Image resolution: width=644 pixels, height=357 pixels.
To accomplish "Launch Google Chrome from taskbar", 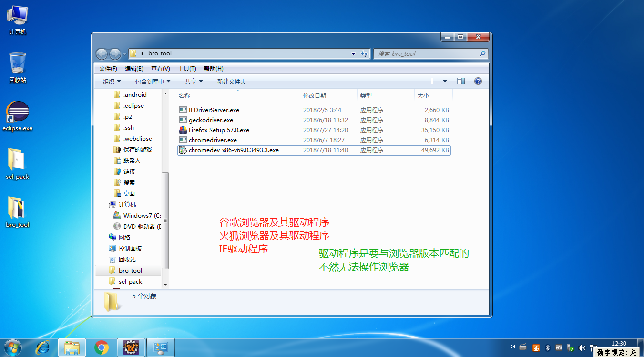I will [102, 347].
